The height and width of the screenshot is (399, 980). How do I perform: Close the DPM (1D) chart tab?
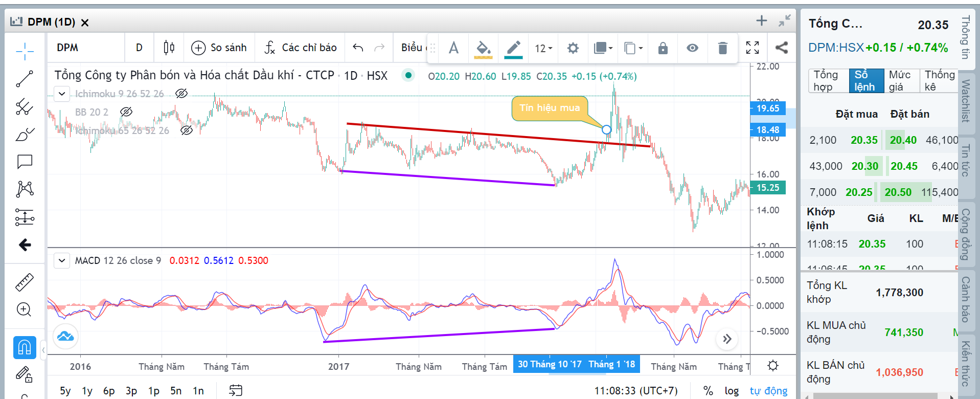[x=85, y=23]
